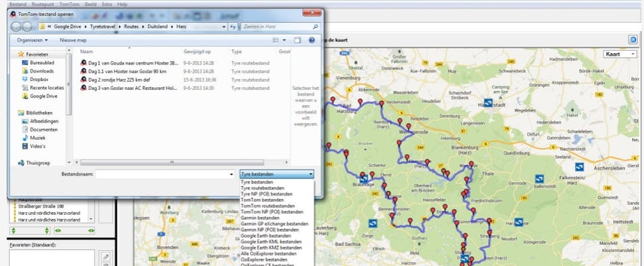Choose 'Google Earth KMZ bestanden' option

coord(271,248)
